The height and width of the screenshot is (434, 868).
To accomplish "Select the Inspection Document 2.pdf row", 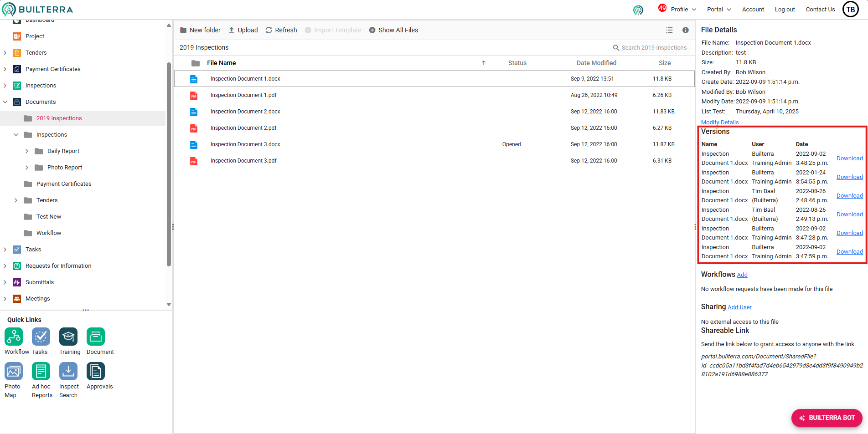I will click(434, 128).
